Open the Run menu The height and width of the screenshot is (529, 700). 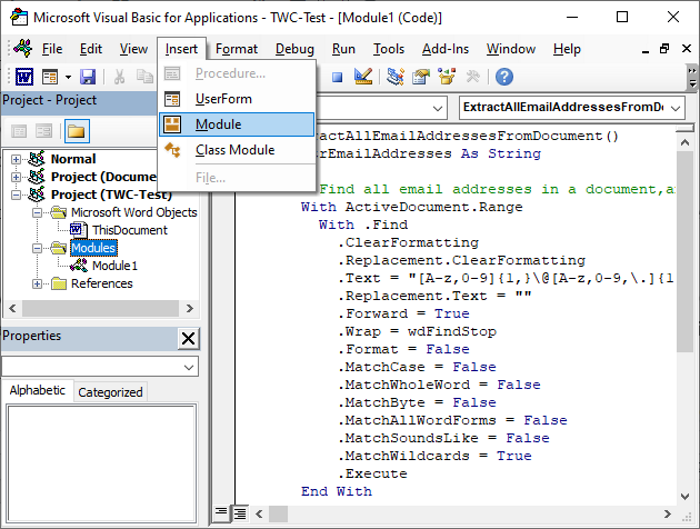(x=343, y=49)
